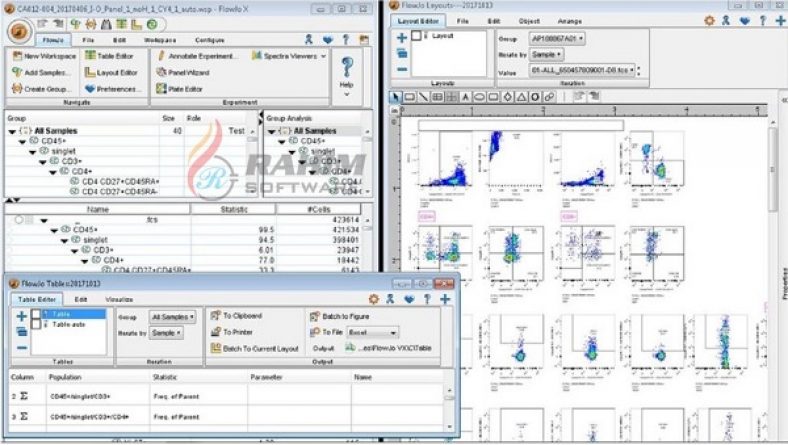This screenshot has height=445, width=788.
Task: Click duplicate layout icon in Layouts window
Action: click(402, 53)
